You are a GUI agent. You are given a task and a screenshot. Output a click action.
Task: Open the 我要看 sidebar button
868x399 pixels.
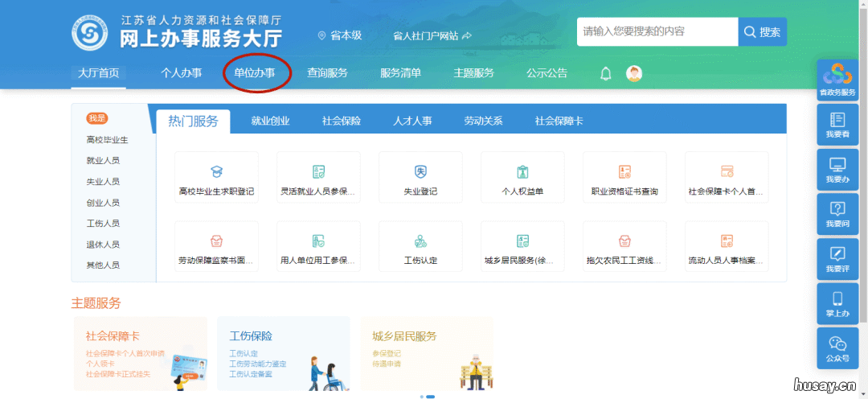point(837,125)
